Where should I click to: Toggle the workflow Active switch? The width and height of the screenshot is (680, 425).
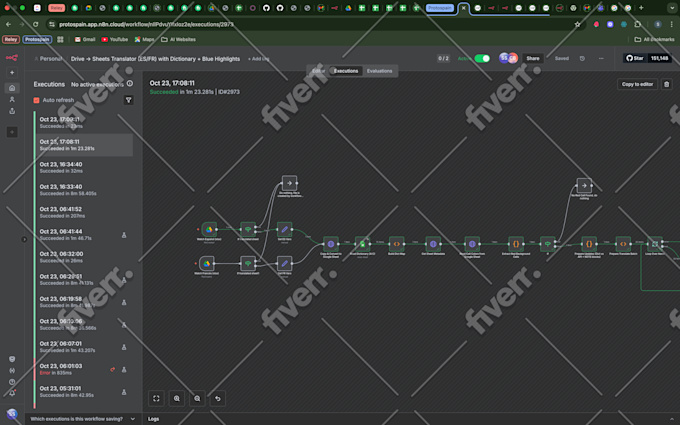482,59
